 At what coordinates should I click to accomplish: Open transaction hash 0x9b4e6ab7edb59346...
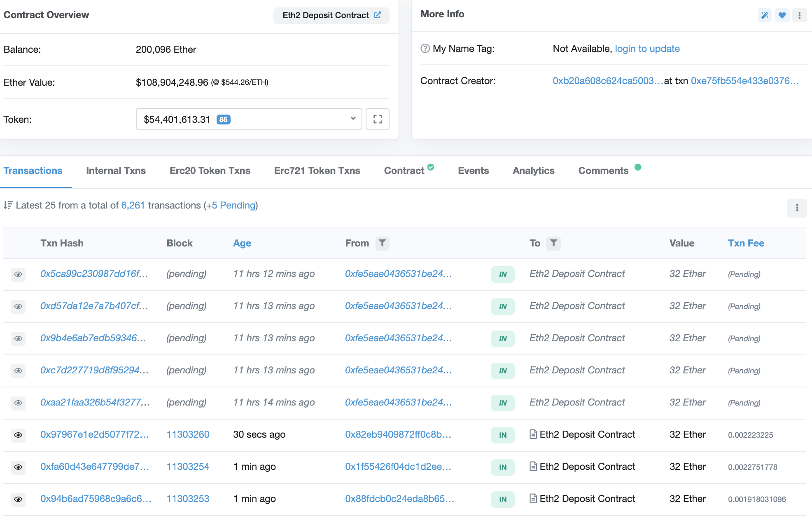click(x=93, y=338)
